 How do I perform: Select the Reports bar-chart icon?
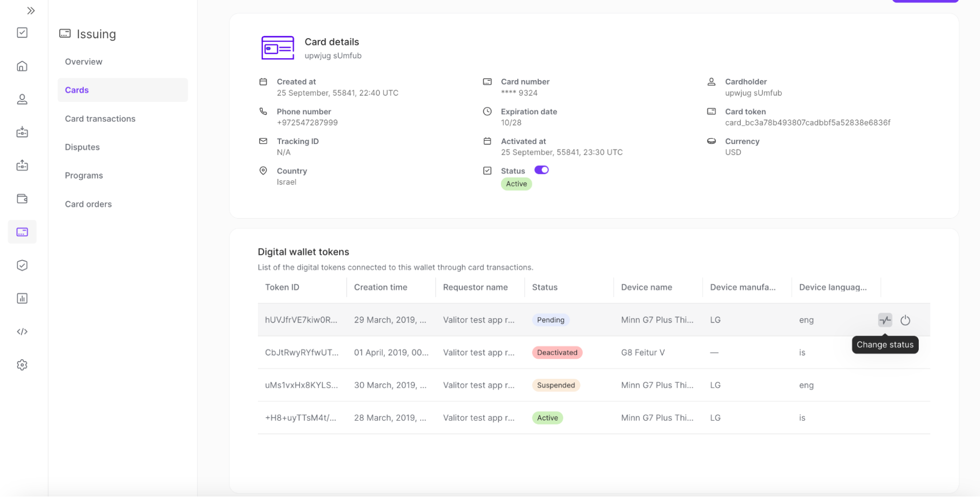pos(22,298)
